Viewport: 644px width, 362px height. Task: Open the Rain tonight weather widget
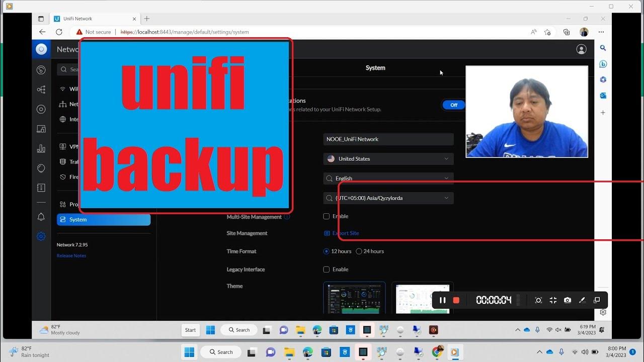click(30, 352)
